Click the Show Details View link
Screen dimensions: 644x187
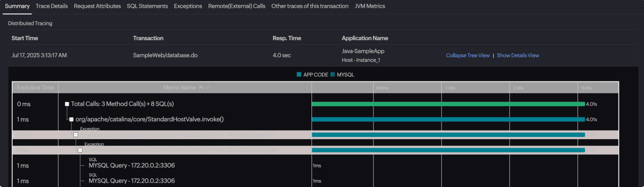pos(518,55)
